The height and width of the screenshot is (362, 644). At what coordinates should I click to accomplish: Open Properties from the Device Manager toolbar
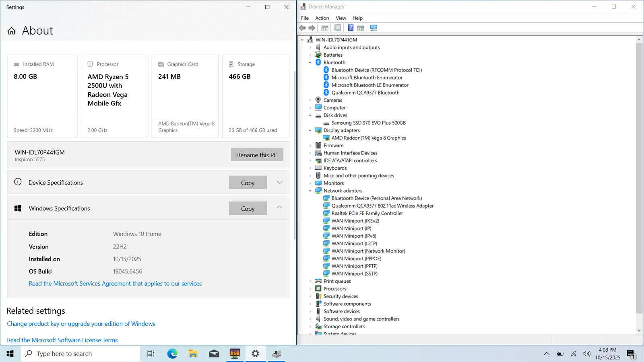point(338,28)
